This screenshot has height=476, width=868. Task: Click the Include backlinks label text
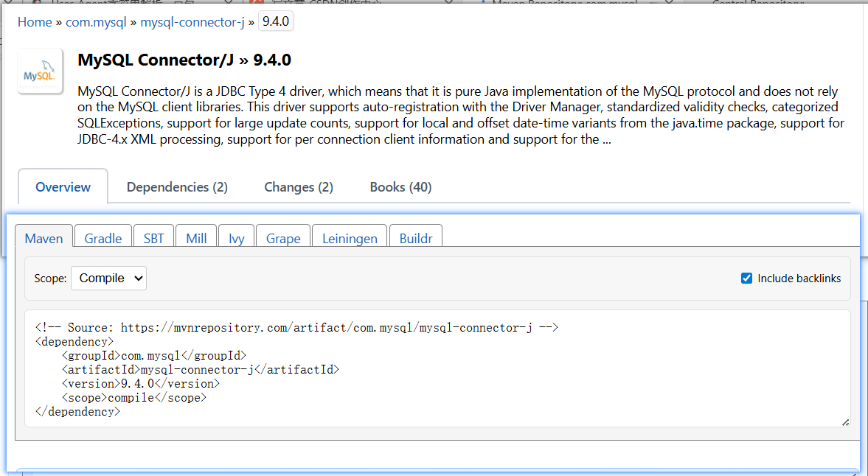click(799, 278)
